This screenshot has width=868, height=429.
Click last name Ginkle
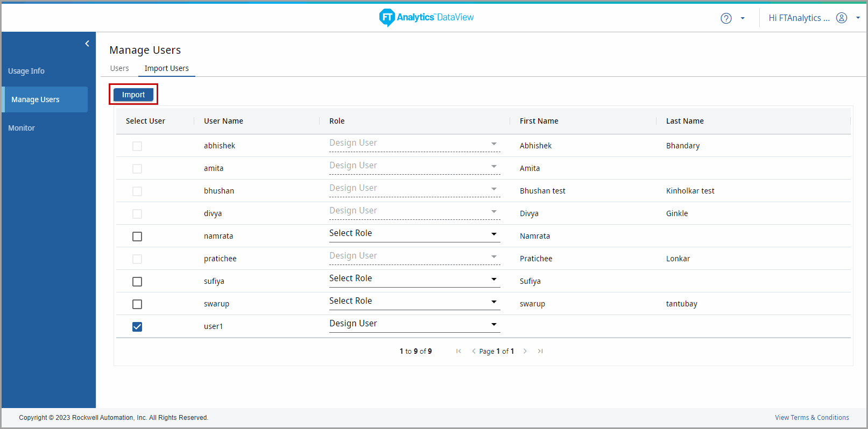[677, 213]
